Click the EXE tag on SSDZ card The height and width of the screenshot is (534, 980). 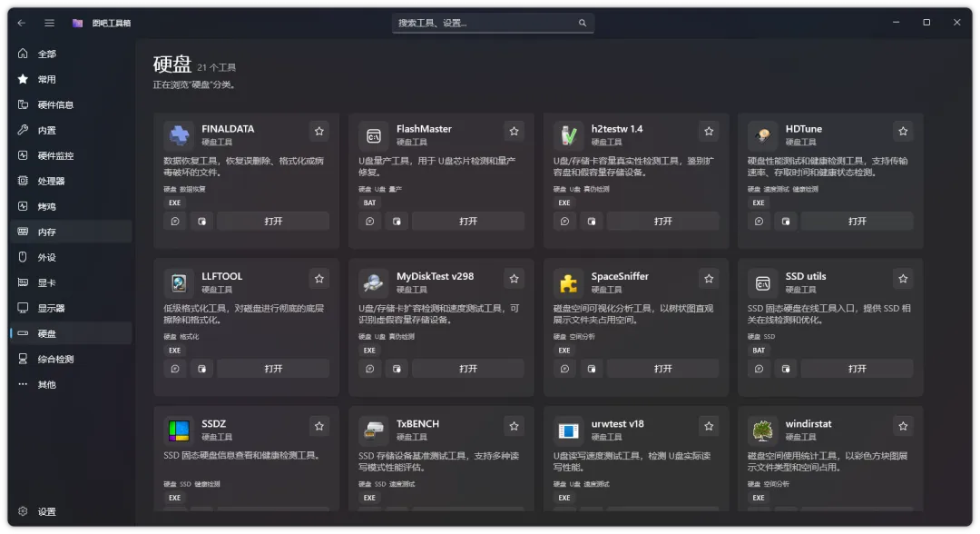click(174, 498)
